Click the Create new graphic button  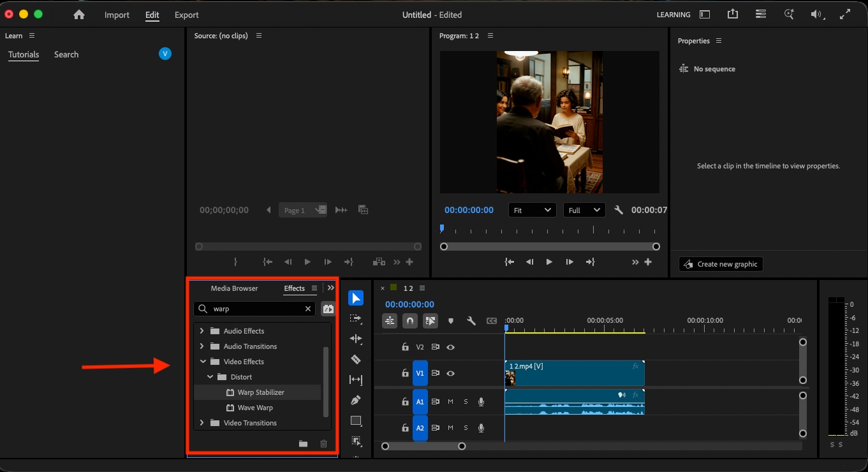pyautogui.click(x=721, y=264)
